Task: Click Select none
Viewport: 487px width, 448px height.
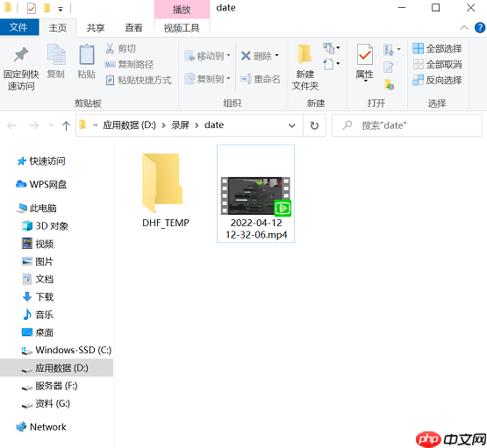Action: point(437,64)
